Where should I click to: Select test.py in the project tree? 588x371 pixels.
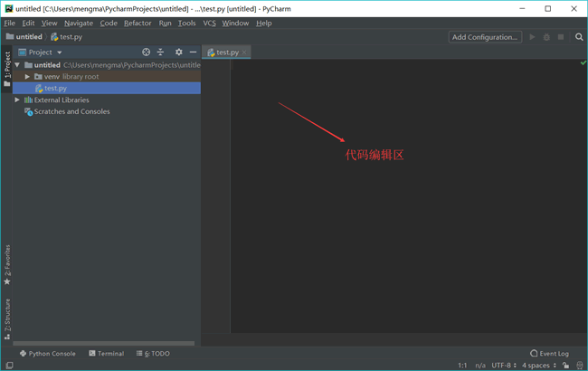[x=54, y=89]
